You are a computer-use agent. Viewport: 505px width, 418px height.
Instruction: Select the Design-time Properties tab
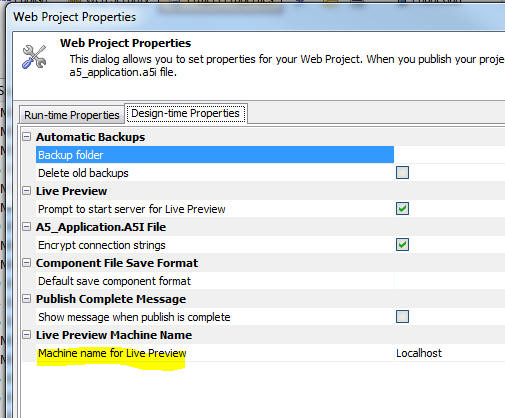185,113
